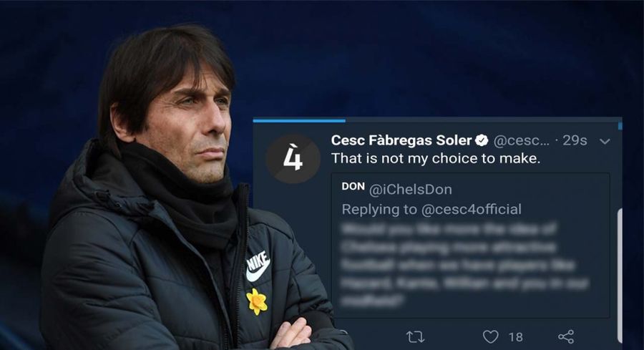Click the retweet icon under the tweet

[x=415, y=337]
